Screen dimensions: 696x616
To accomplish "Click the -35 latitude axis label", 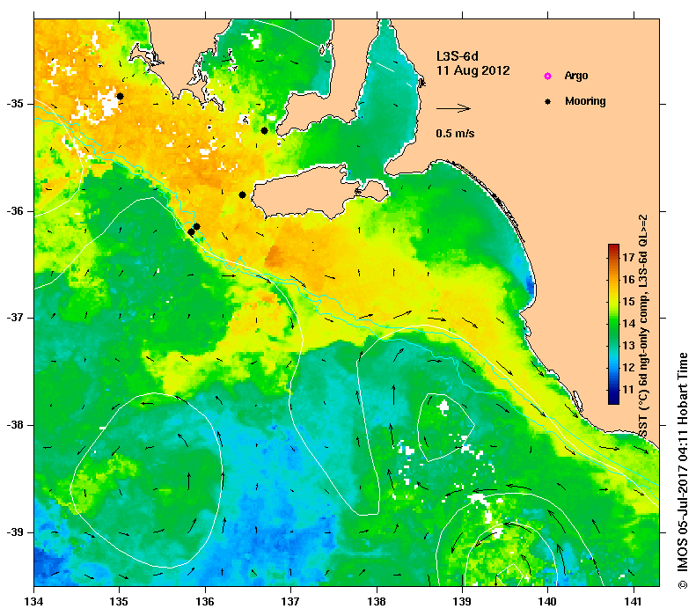I will coord(15,104).
